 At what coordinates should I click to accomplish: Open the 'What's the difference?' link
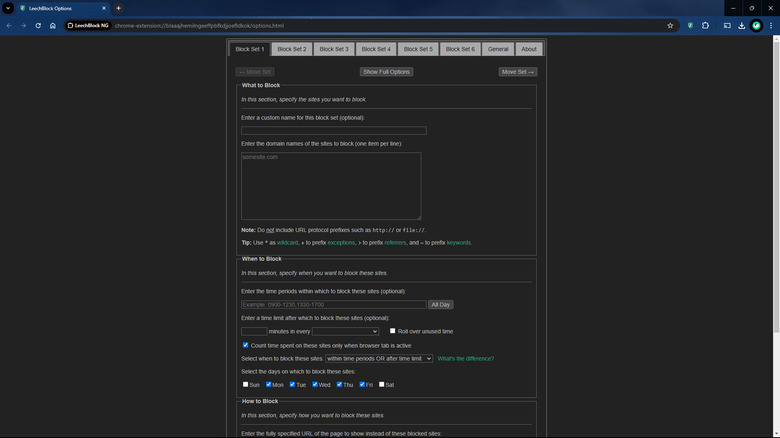coord(465,358)
